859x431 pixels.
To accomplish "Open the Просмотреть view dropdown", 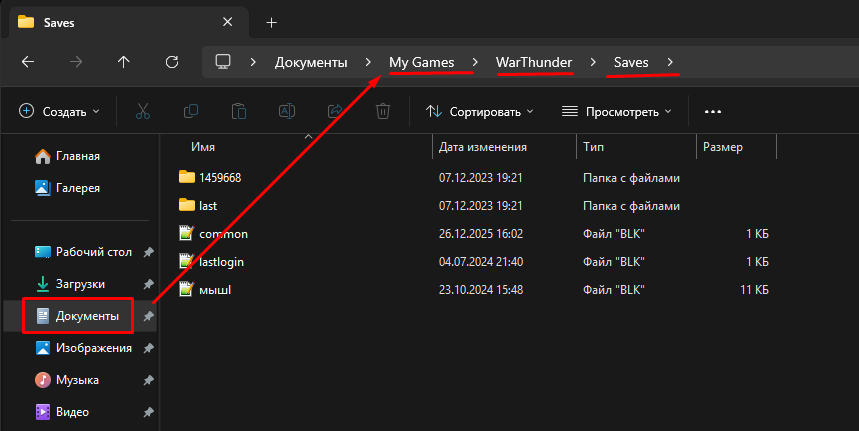I will point(616,111).
